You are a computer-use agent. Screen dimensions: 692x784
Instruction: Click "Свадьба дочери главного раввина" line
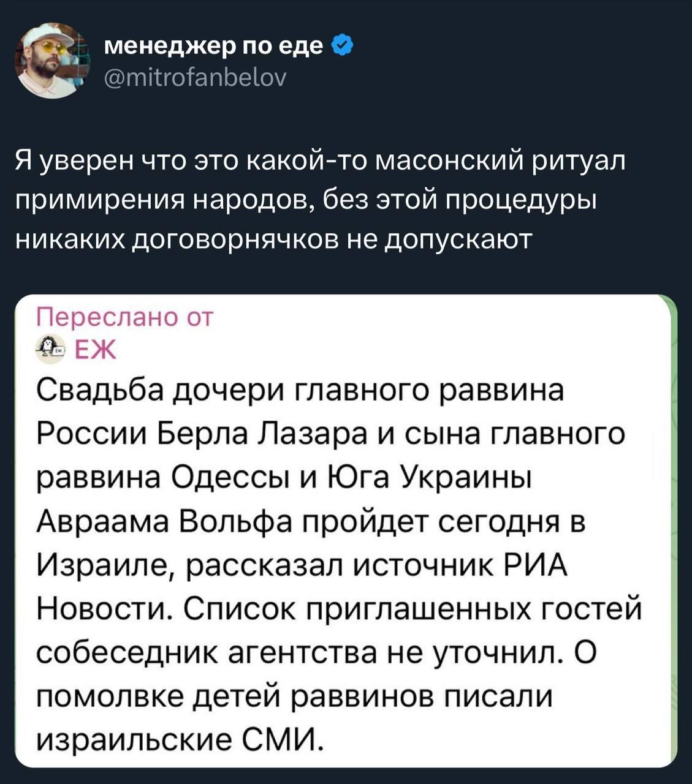[x=300, y=390]
